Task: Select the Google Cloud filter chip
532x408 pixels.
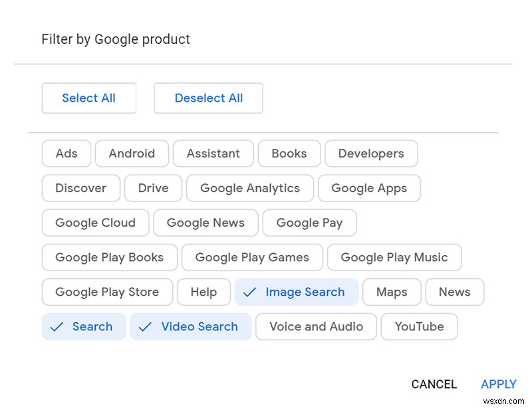Action: (x=94, y=223)
